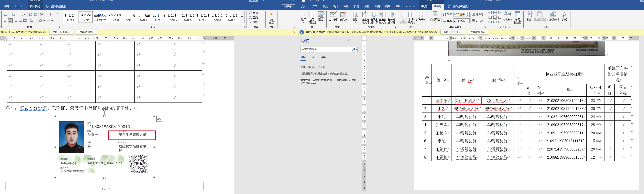Click 排序 sort in the 数据 group
This screenshot has height=194, width=644.
click(x=530, y=16)
